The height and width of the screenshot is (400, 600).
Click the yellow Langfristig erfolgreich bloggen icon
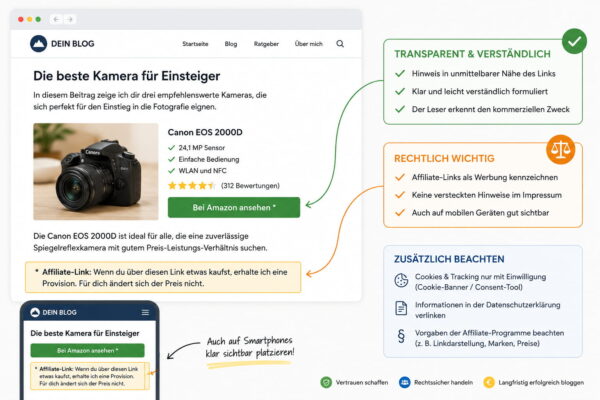point(489,382)
